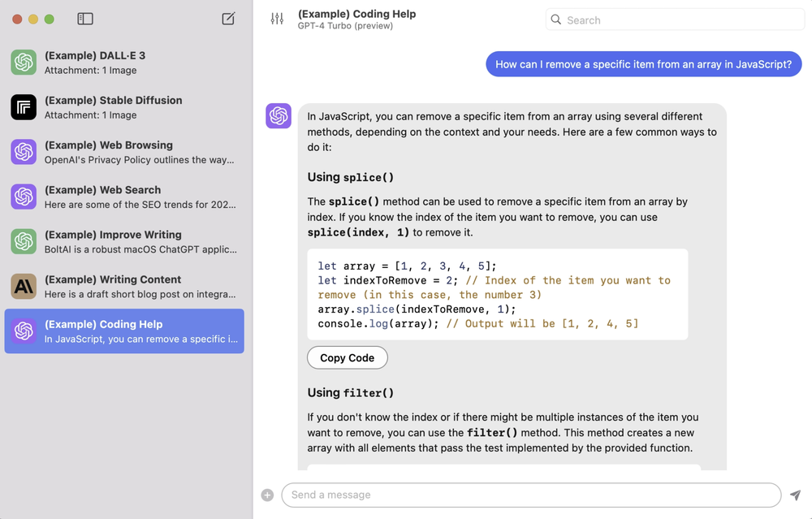Open the (Example) DALL·E 3 conversation

click(x=124, y=63)
